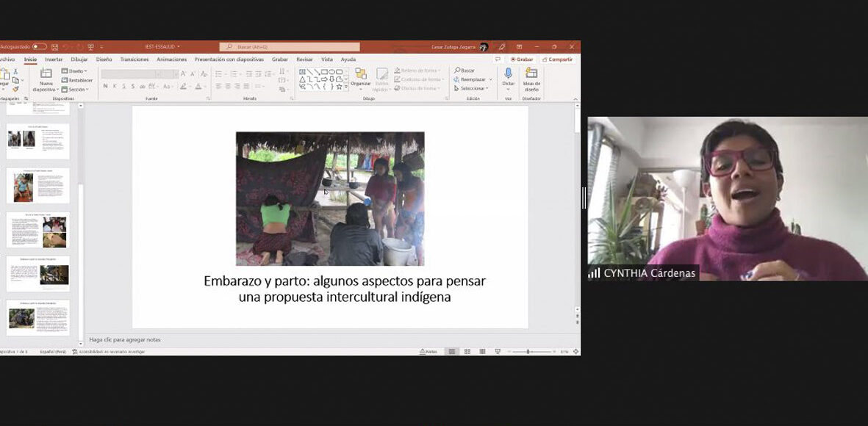Image resolution: width=868 pixels, height=426 pixels.
Task: Open the Seleccionar dropdown
Action: (x=471, y=89)
